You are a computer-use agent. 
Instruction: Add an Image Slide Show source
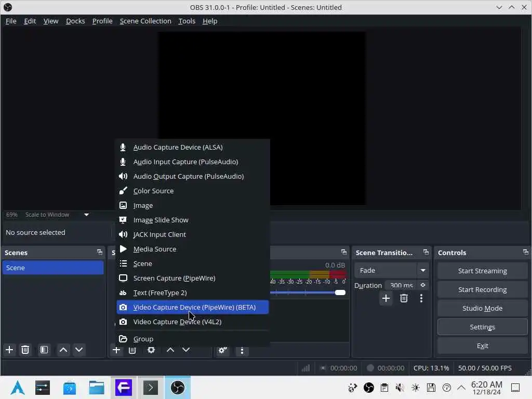point(192,220)
